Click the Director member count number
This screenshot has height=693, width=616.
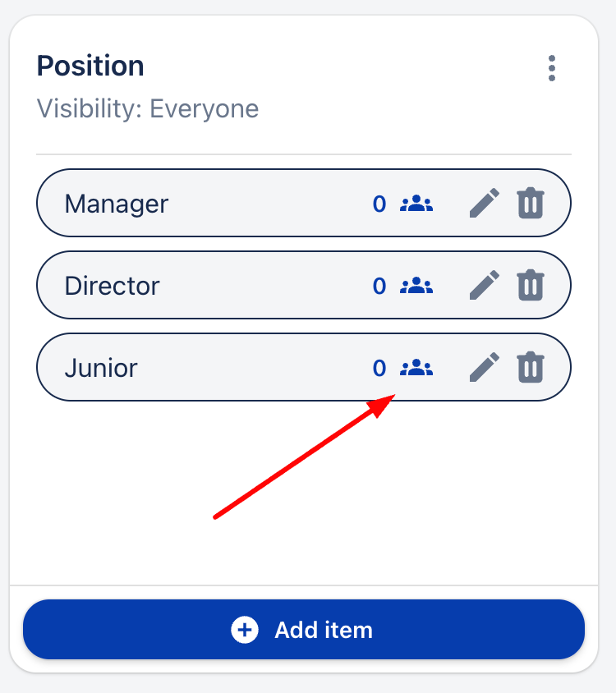[x=379, y=286]
